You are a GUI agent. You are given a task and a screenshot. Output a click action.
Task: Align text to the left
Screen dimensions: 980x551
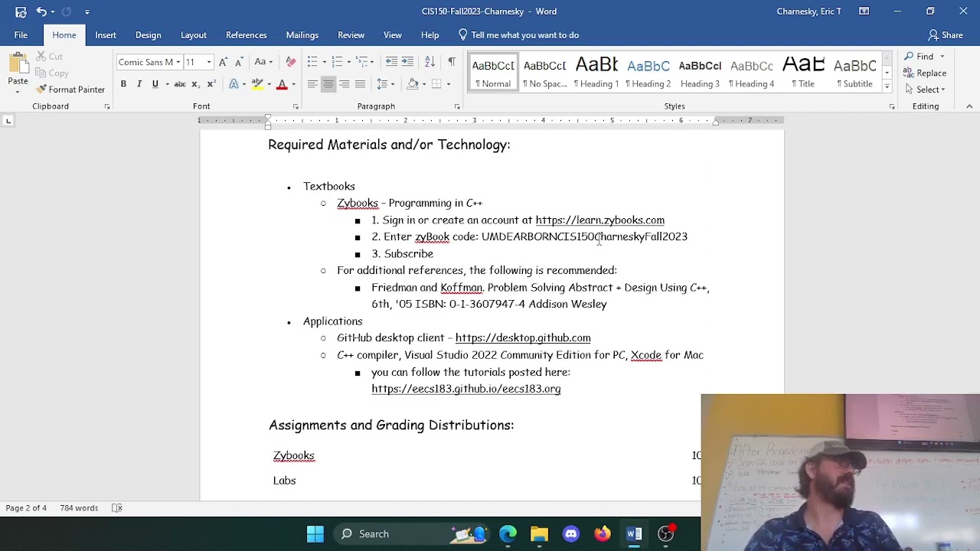312,84
